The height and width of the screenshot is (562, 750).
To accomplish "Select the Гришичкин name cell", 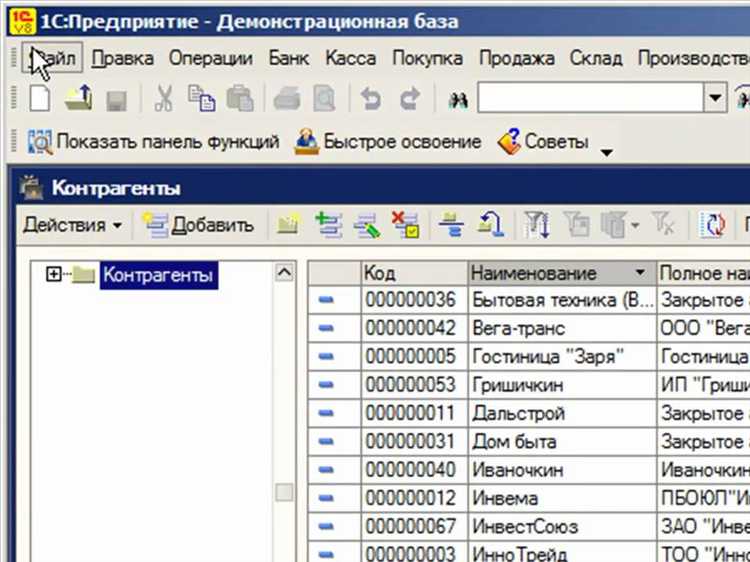I will (562, 385).
